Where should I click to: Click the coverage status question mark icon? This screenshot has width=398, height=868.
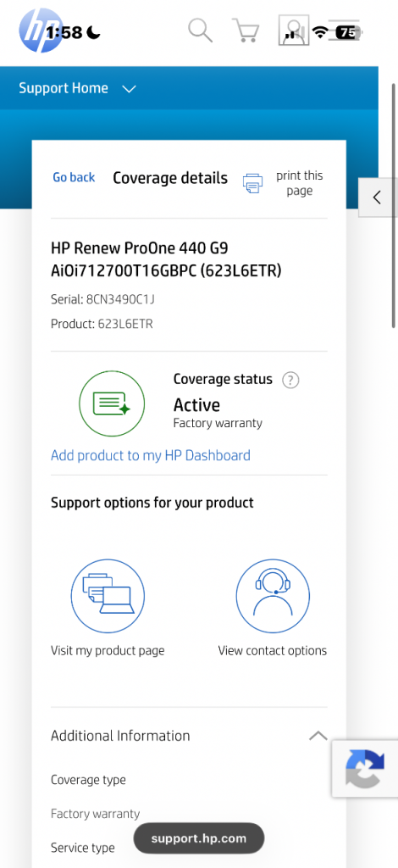290,381
